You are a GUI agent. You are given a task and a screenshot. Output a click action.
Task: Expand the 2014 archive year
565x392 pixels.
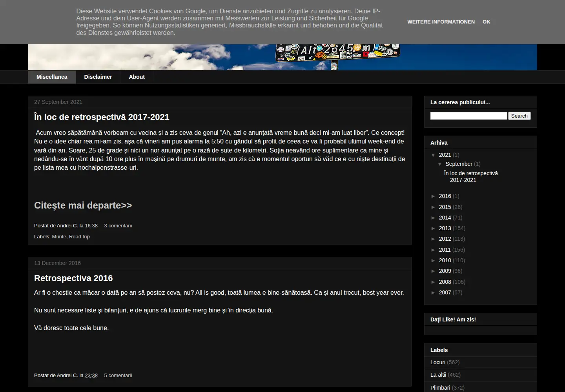(433, 218)
